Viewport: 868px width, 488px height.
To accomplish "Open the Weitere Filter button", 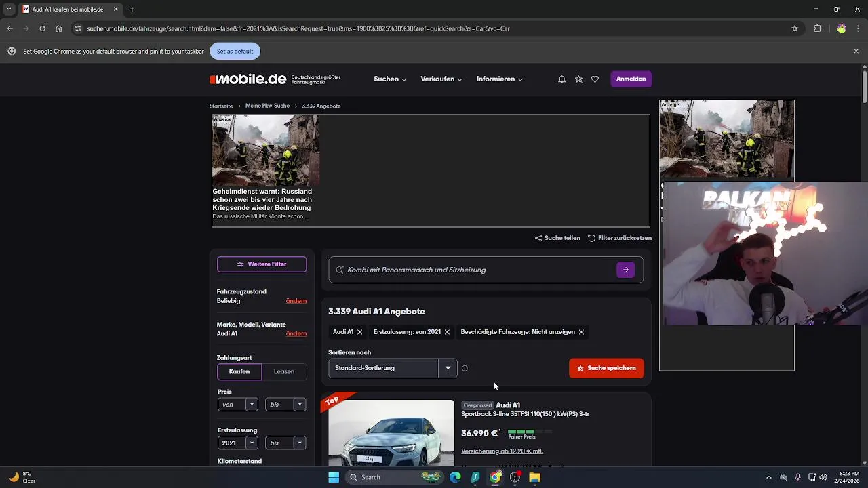I will click(262, 264).
